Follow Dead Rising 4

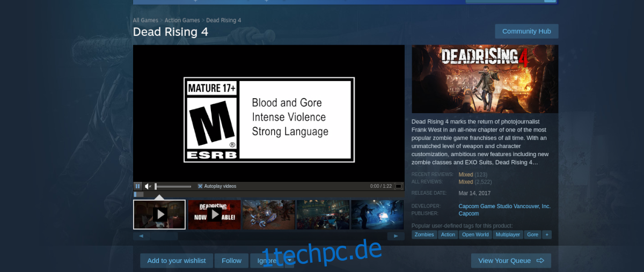point(231,261)
